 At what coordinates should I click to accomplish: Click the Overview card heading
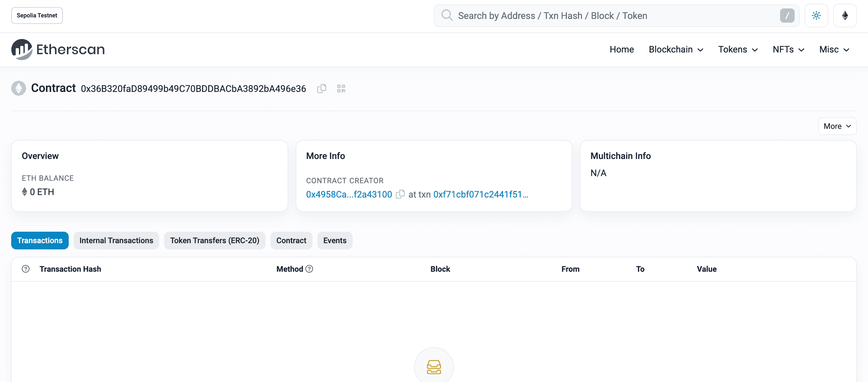point(40,156)
